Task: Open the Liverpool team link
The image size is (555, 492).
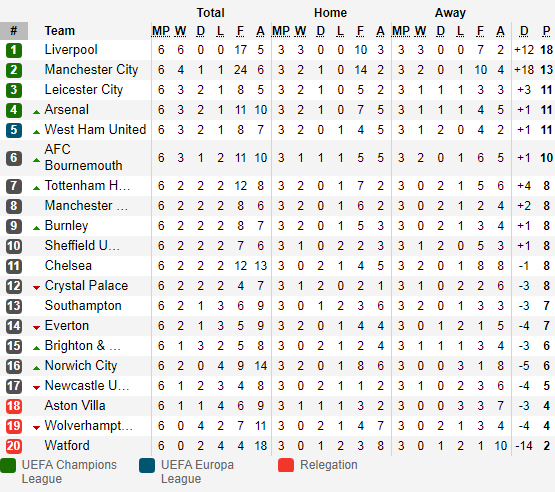Action: point(71,50)
